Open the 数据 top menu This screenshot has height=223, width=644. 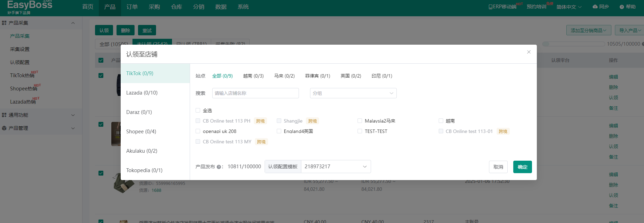pos(221,7)
